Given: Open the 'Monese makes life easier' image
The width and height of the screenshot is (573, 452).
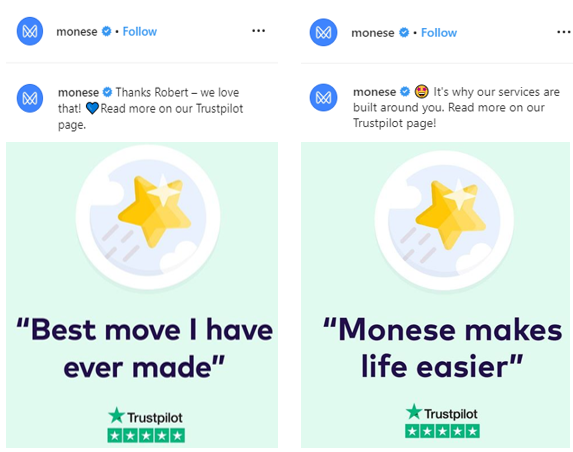Looking at the screenshot, I should pyautogui.click(x=435, y=295).
